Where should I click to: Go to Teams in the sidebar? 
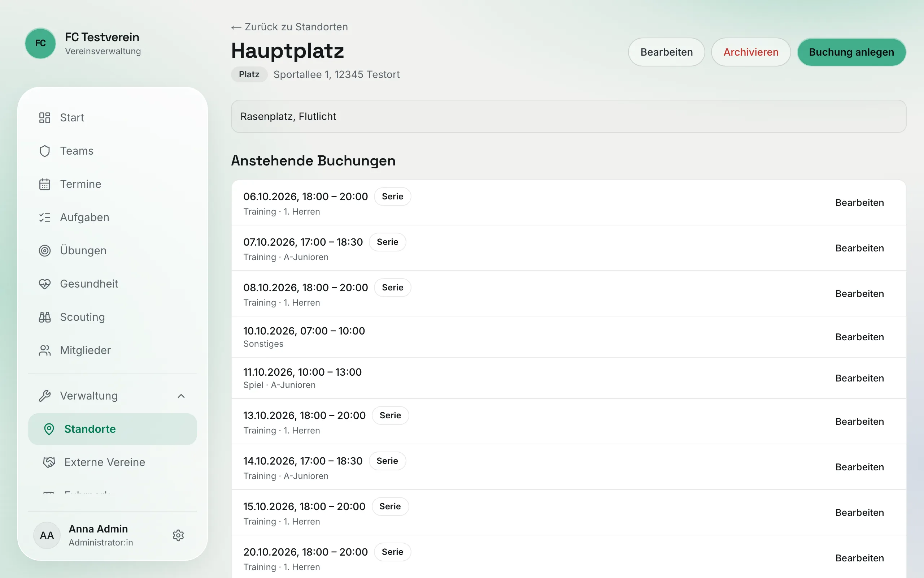pyautogui.click(x=113, y=151)
